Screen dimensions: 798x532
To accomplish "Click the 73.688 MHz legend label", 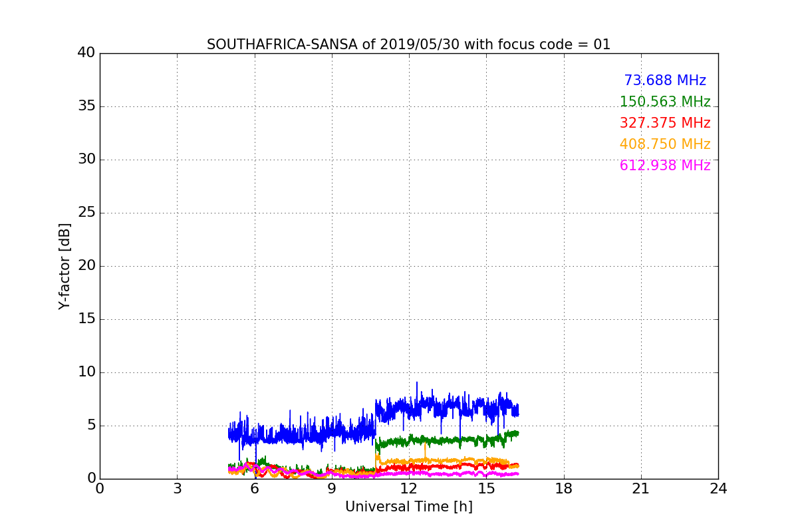I will 665,81.
